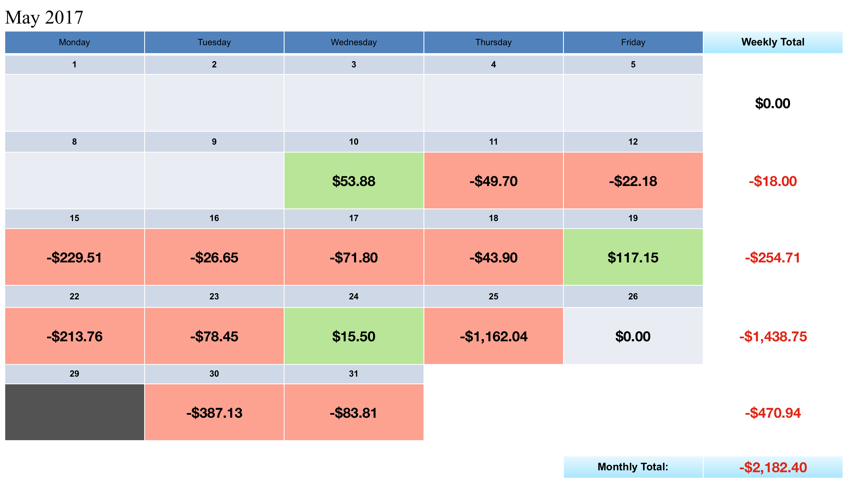This screenshot has width=847, height=504.
Task: Select the -$387.13 cell on May 30
Action: point(214,413)
